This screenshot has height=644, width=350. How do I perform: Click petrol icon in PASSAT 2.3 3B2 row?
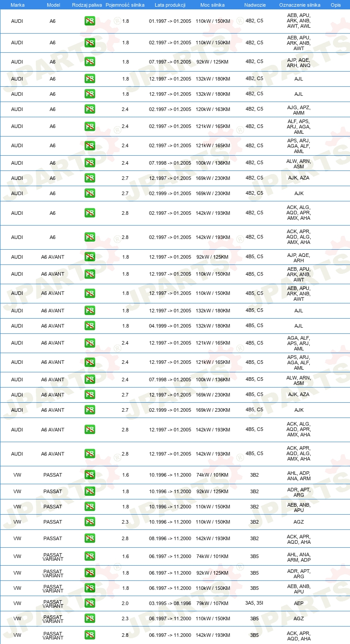pos(90,522)
